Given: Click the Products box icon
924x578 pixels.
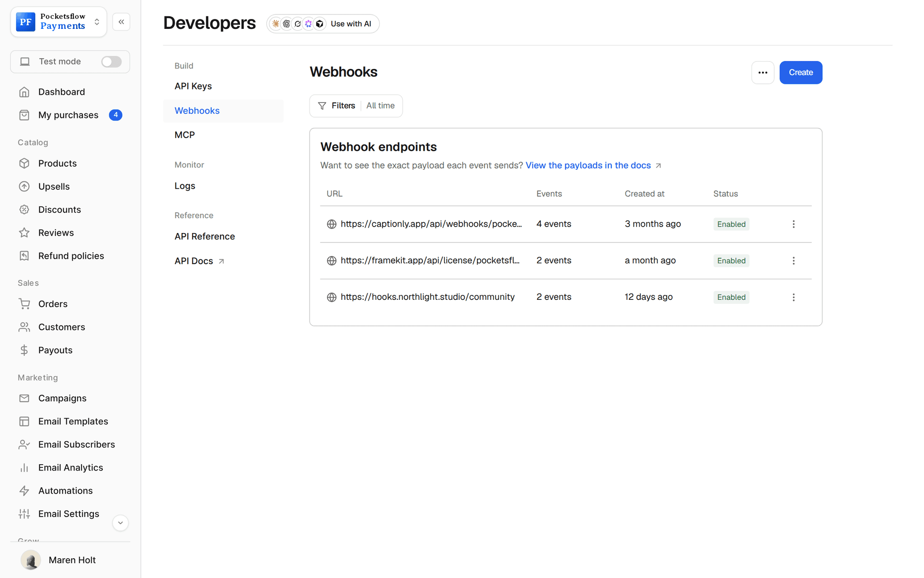Looking at the screenshot, I should (24, 163).
